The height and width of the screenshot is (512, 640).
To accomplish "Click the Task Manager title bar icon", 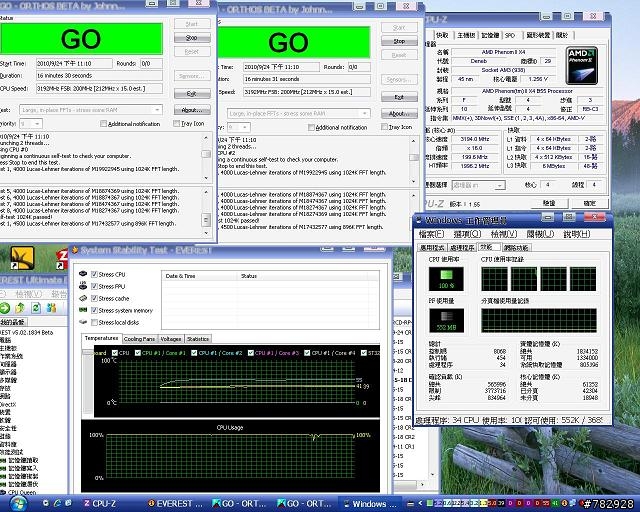I will click(x=419, y=220).
